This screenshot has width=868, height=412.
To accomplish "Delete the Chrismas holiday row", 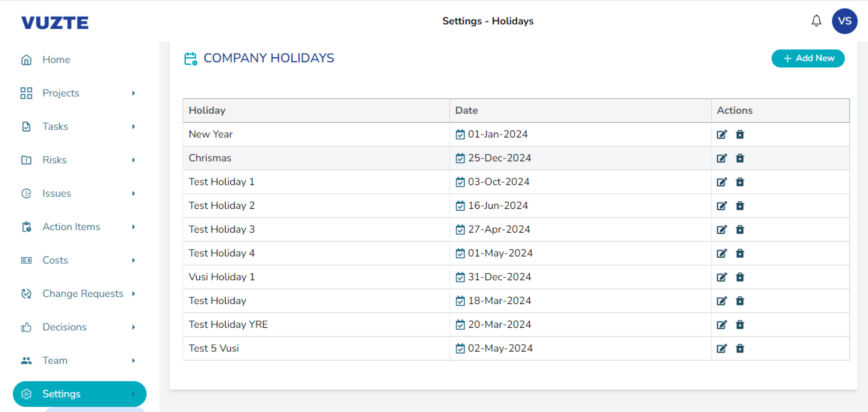I will 740,158.
